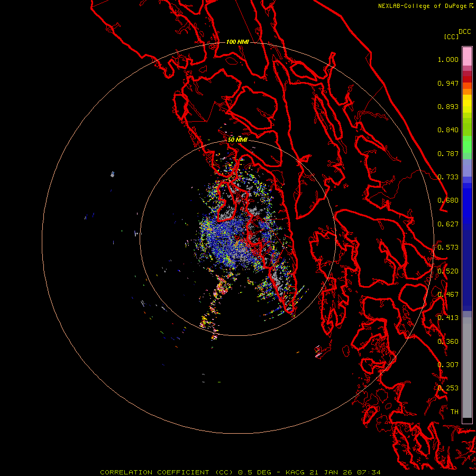
Task: Click the KACG 21 JAN 26 07:34 timestamp
Action: pos(333,472)
